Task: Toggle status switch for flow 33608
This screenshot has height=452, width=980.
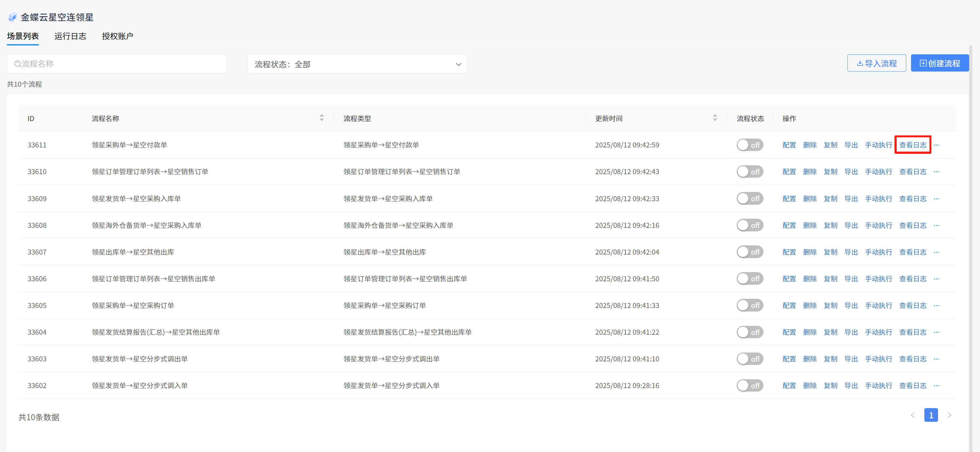Action: pos(750,225)
